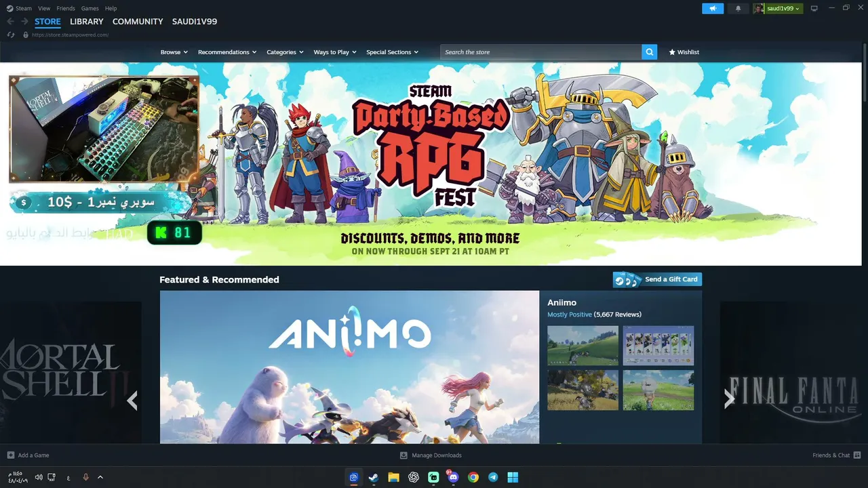Open File Explorer from the taskbar
This screenshot has width=868, height=488.
coord(393,477)
